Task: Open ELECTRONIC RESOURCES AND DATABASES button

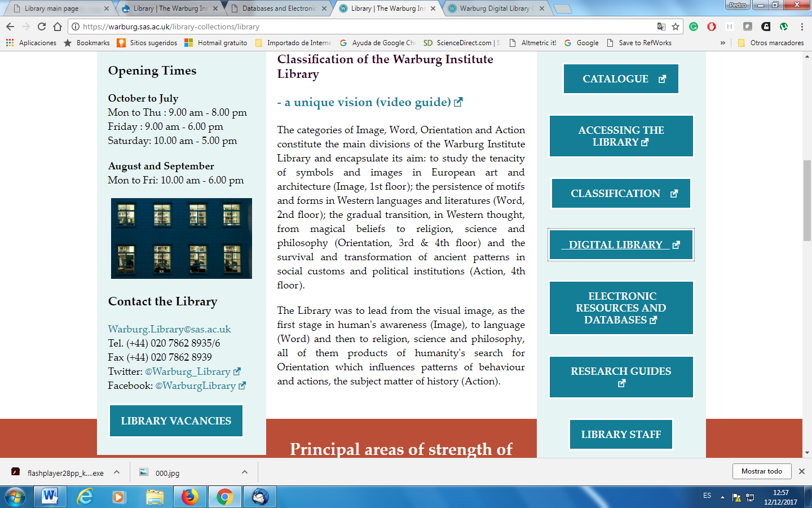Action: [x=621, y=308]
